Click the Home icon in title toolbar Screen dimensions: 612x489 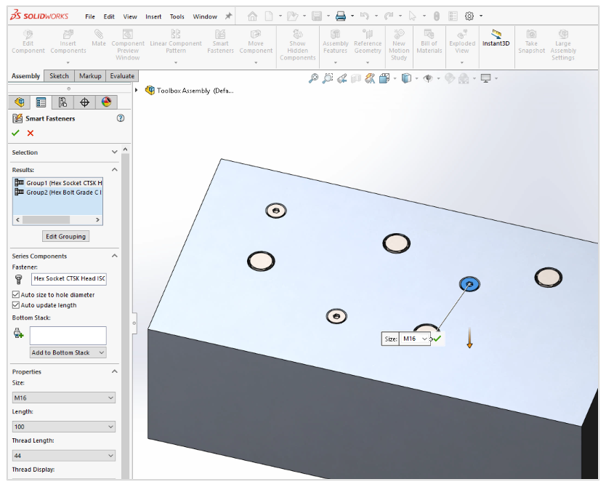point(253,16)
